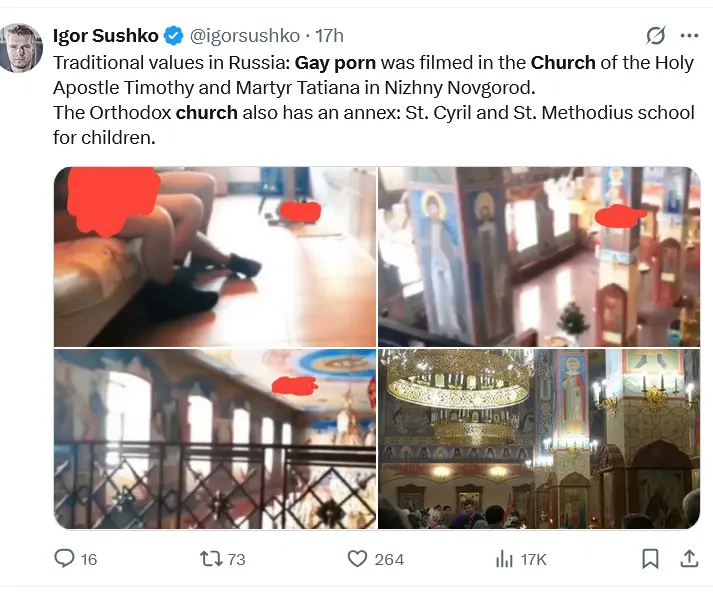The height and width of the screenshot is (592, 713).
Task: Open the bottom-left image with the railing
Action: click(215, 439)
